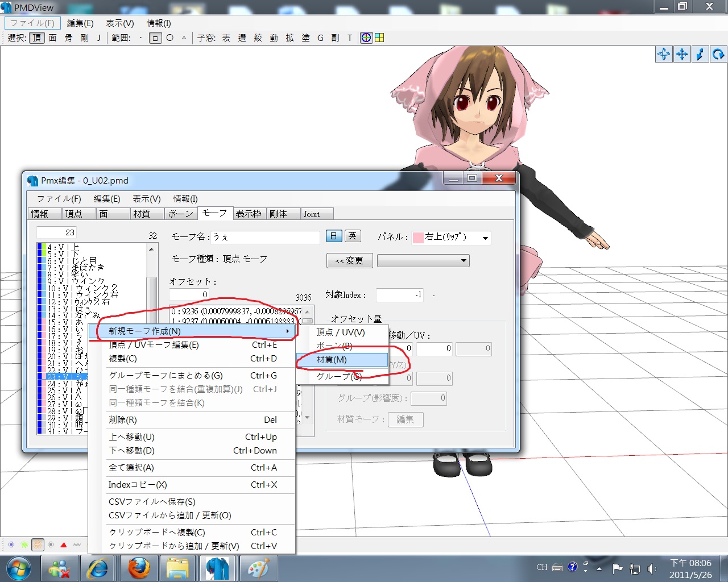Select 削除(R) from context menu
Screen dimensions: 728x582
192,420
